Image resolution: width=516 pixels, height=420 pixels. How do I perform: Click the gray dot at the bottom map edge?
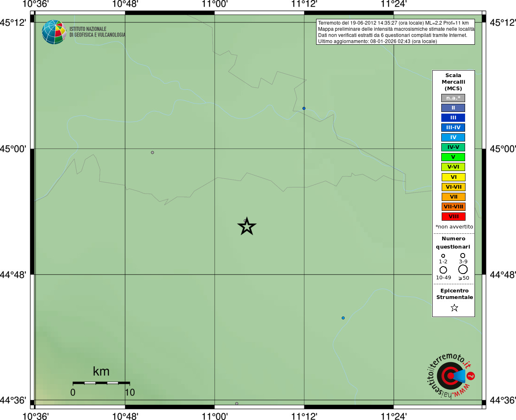tap(237, 404)
